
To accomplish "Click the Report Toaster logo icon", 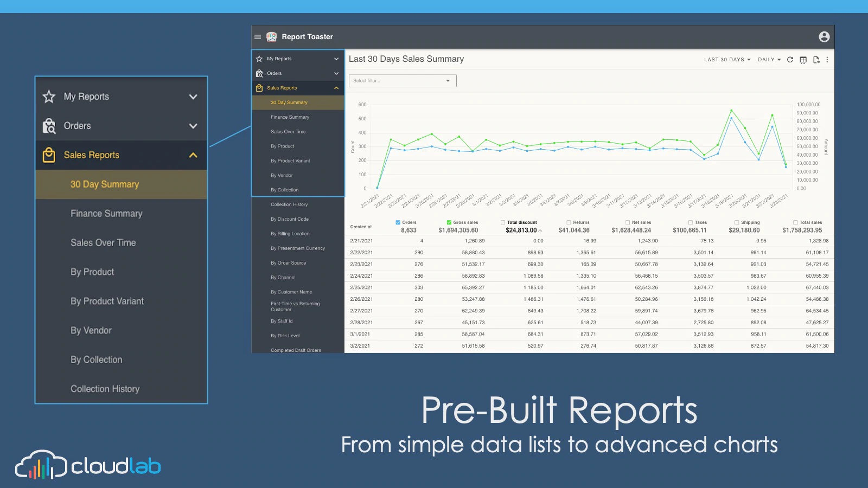I will click(271, 37).
